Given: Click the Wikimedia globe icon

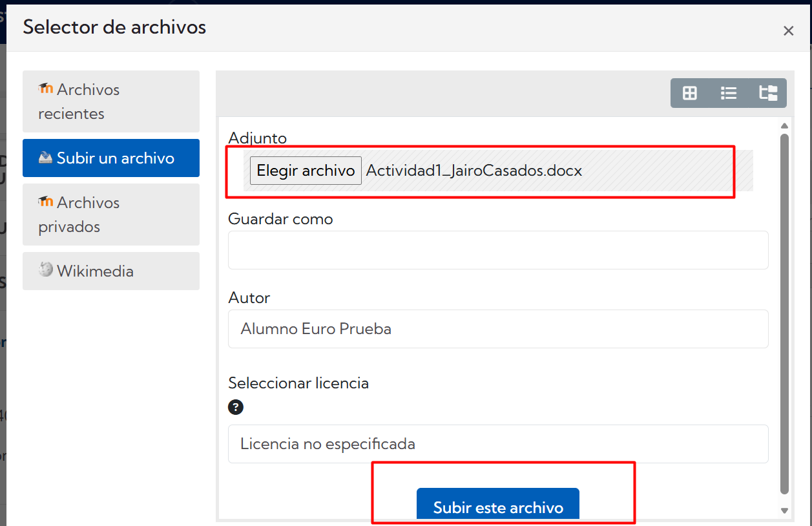Looking at the screenshot, I should tap(45, 270).
